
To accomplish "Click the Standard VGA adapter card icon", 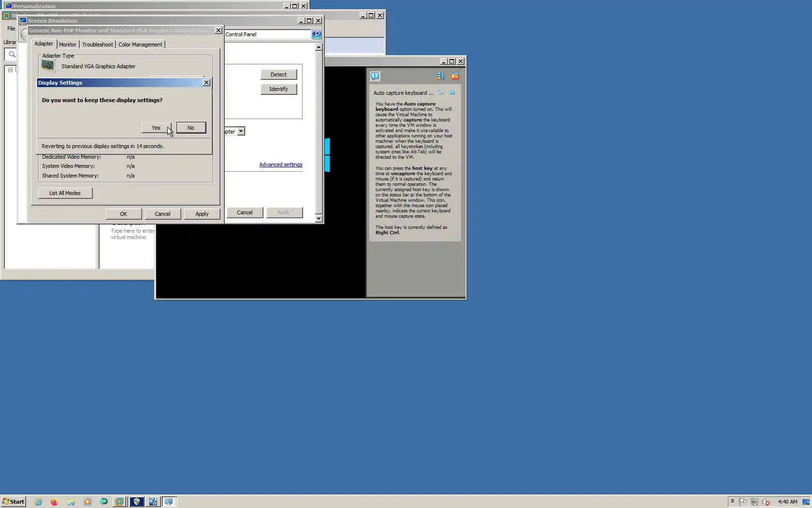I will 48,66.
